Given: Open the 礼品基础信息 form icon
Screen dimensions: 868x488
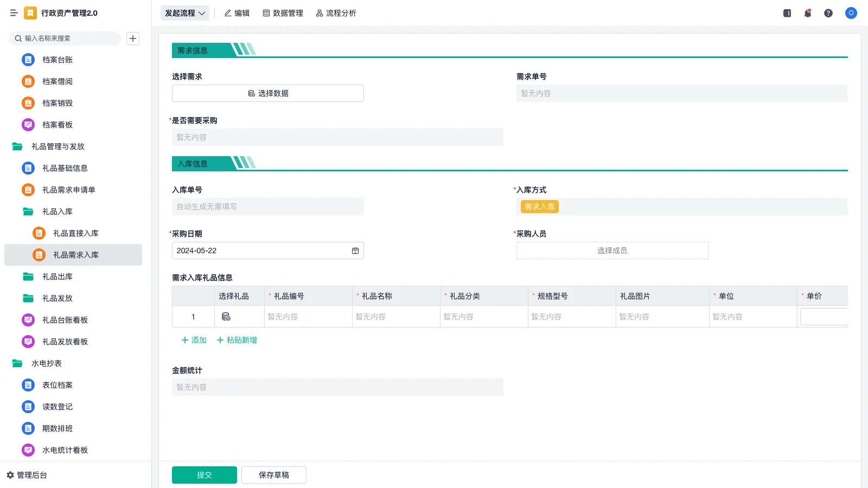Looking at the screenshot, I should [28, 168].
